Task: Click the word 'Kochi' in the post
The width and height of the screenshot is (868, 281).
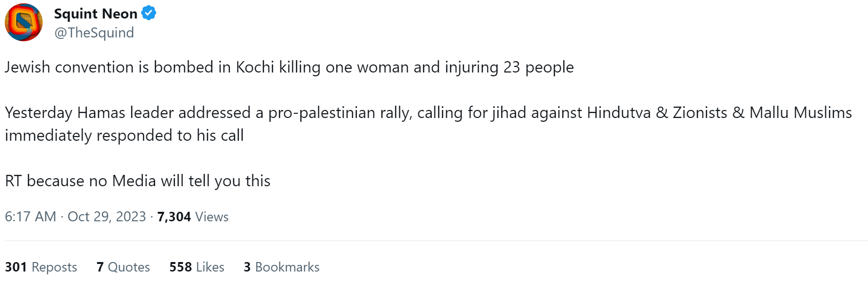Action: point(255,67)
